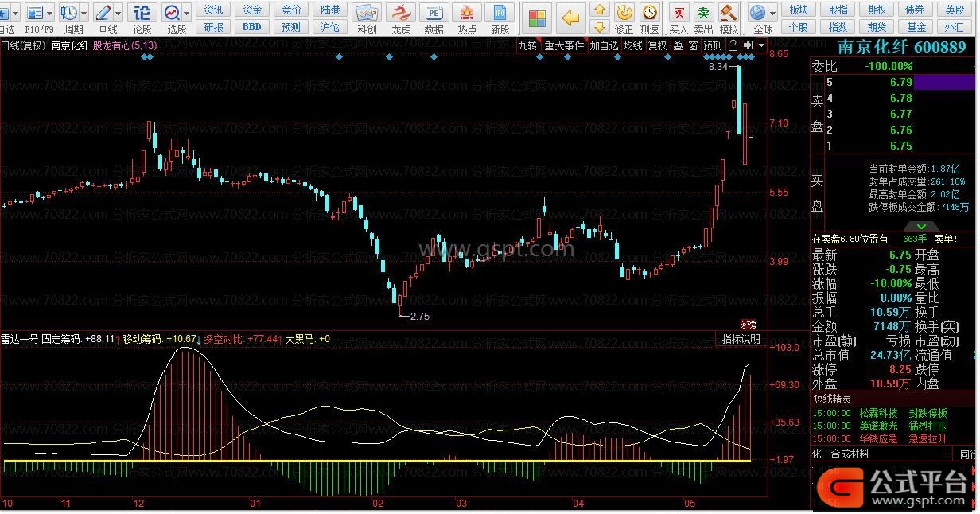Open the 自选 watchlist star icon

pos(5,13)
